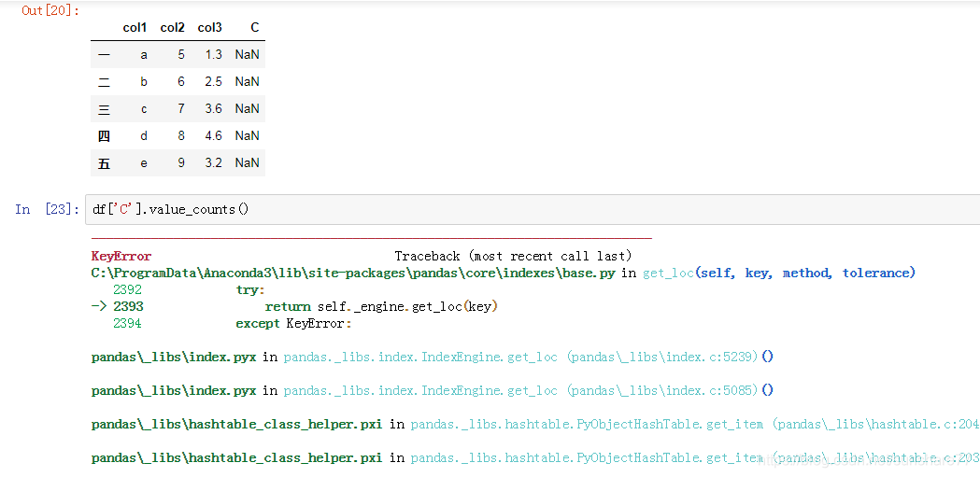980x477 pixels.
Task: Click col3 cell value 3.2
Action: (214, 163)
